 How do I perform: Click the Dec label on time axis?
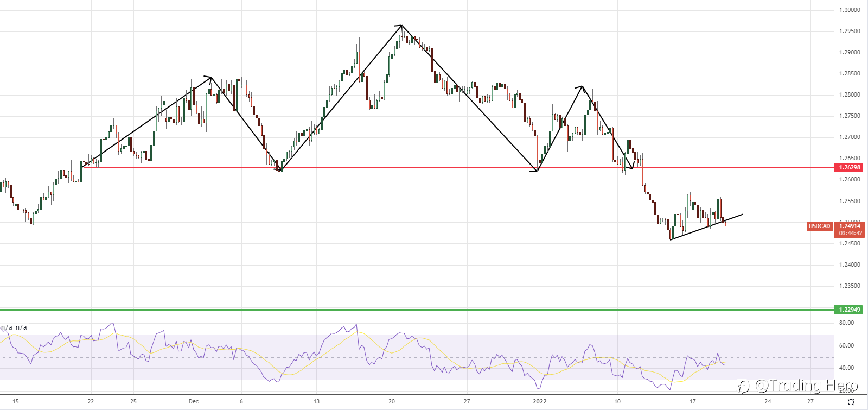click(x=194, y=402)
